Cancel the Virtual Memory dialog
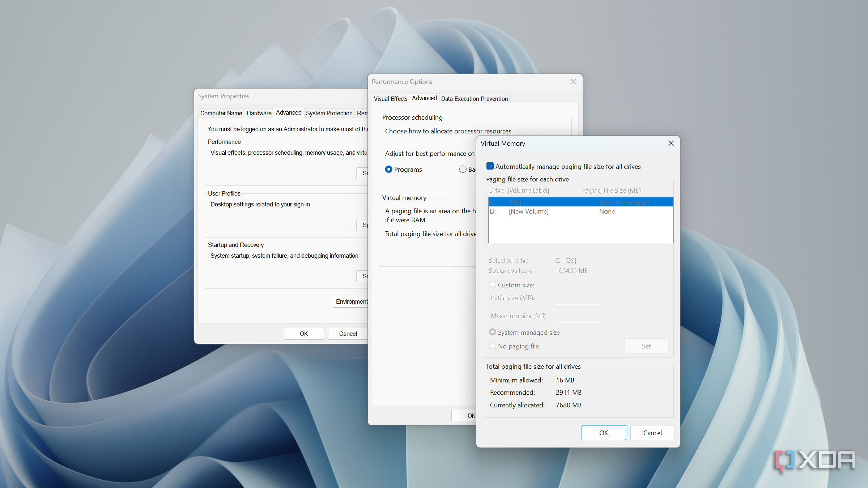The image size is (868, 488). click(652, 433)
